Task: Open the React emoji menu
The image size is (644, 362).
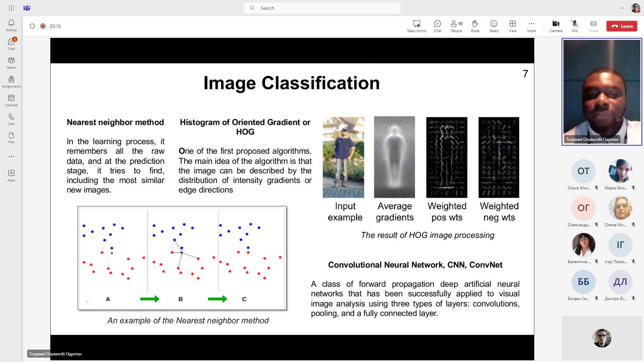Action: coord(494,26)
